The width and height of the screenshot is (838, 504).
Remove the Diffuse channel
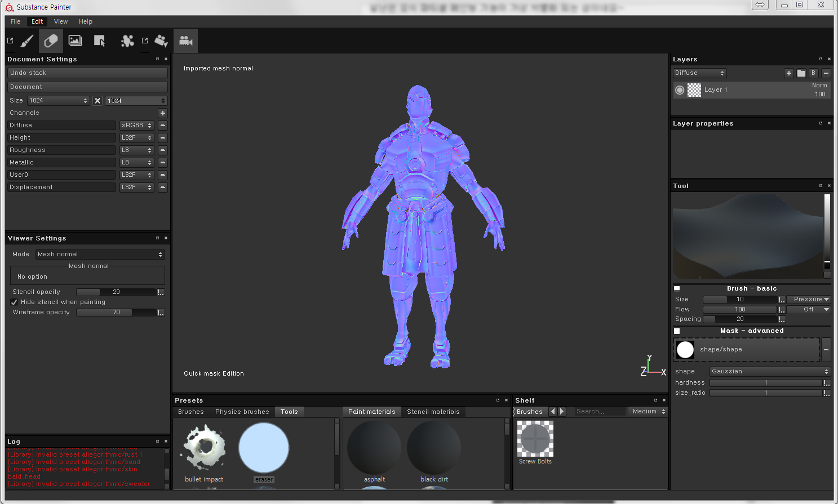coord(163,126)
